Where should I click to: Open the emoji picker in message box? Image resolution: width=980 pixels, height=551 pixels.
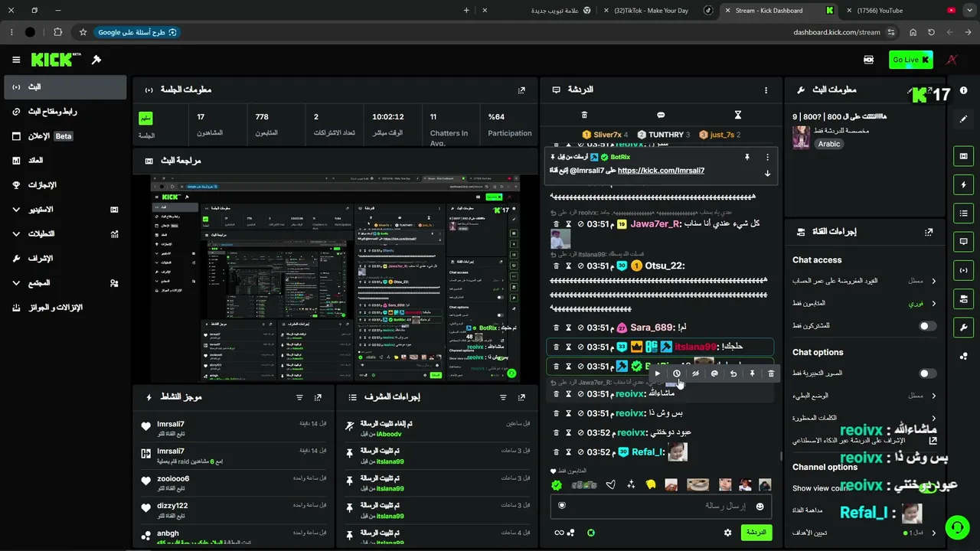760,506
